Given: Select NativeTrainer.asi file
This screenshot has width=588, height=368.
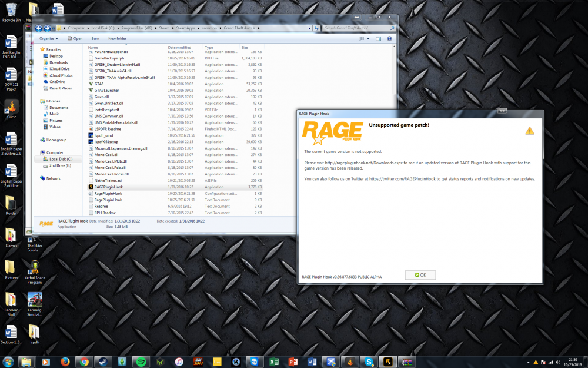Looking at the screenshot, I should [108, 181].
